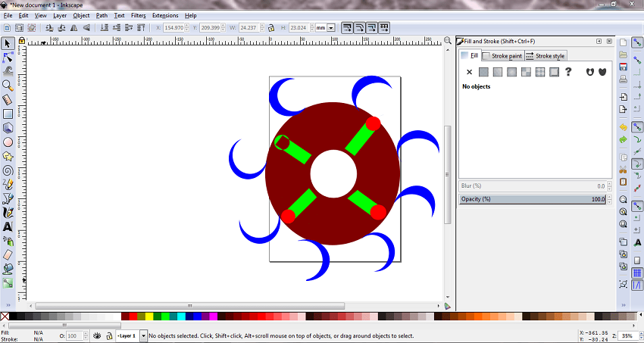Select the Bezier pen tool
644x343 pixels.
pos(8,198)
